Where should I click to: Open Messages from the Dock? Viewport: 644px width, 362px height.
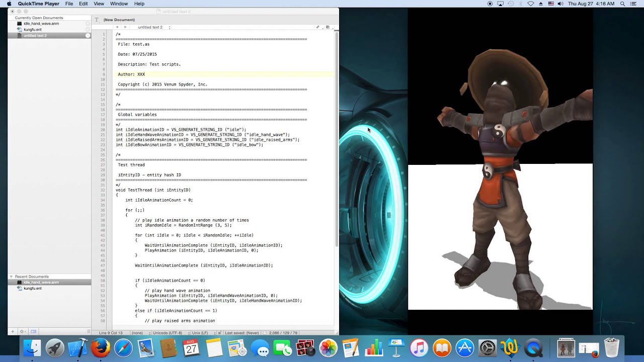(260, 348)
